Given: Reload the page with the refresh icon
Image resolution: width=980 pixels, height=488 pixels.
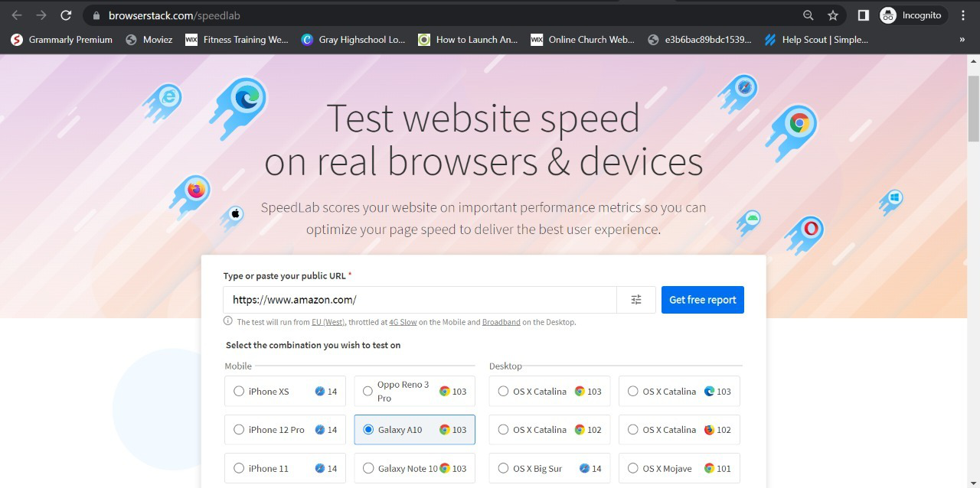Looking at the screenshot, I should tap(67, 15).
